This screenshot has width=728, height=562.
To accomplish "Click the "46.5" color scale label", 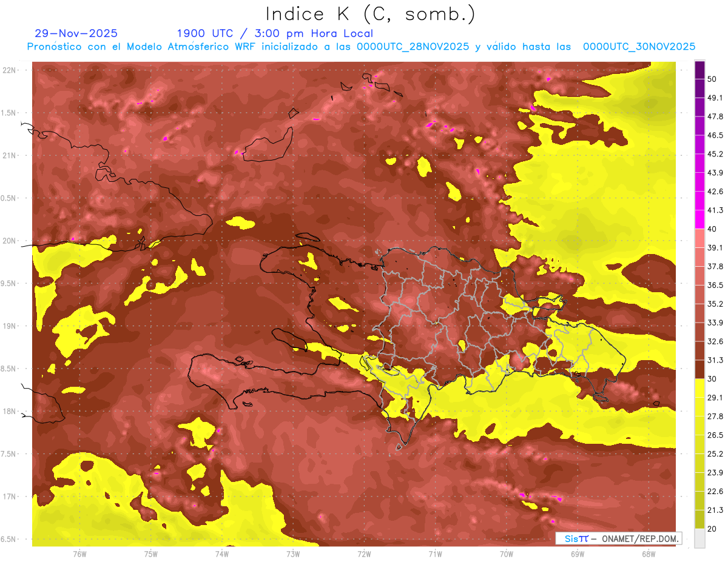I will click(715, 135).
